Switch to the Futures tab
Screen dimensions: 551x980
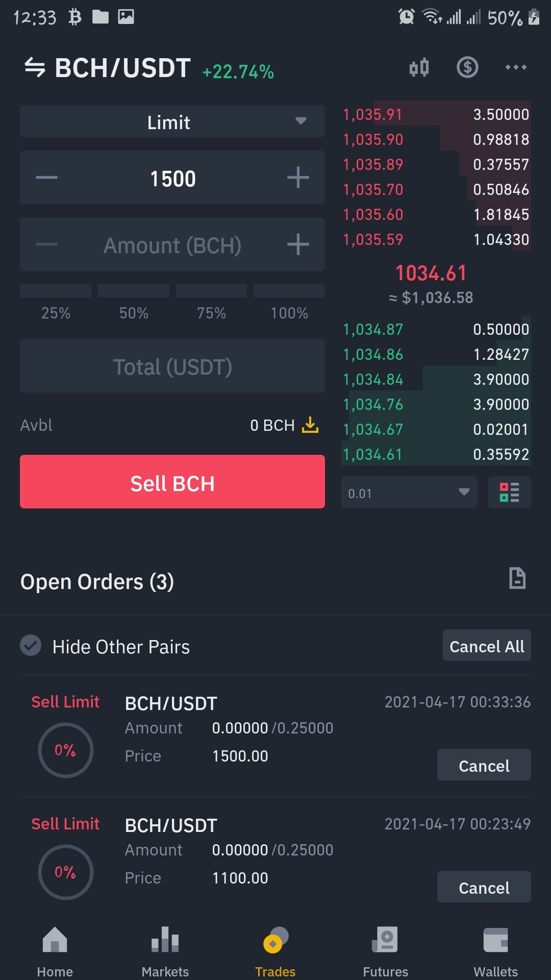click(x=386, y=951)
